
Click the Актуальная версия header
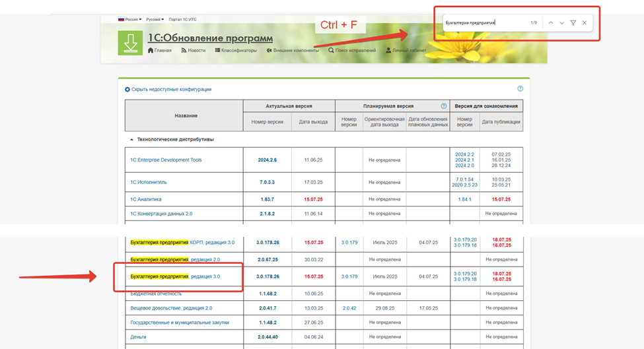pos(289,106)
